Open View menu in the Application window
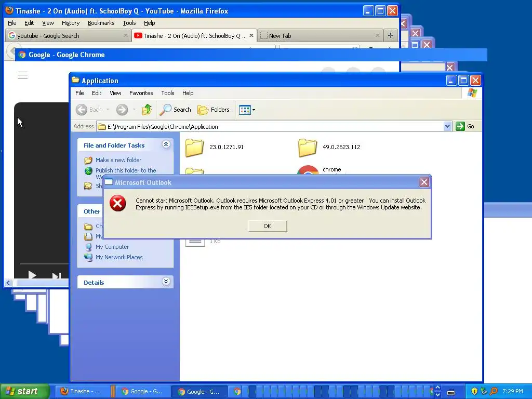532x399 pixels. (x=115, y=93)
